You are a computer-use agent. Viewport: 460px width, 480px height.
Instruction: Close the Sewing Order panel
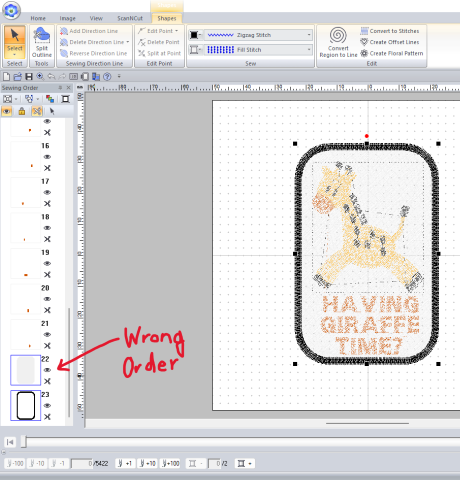tap(68, 88)
